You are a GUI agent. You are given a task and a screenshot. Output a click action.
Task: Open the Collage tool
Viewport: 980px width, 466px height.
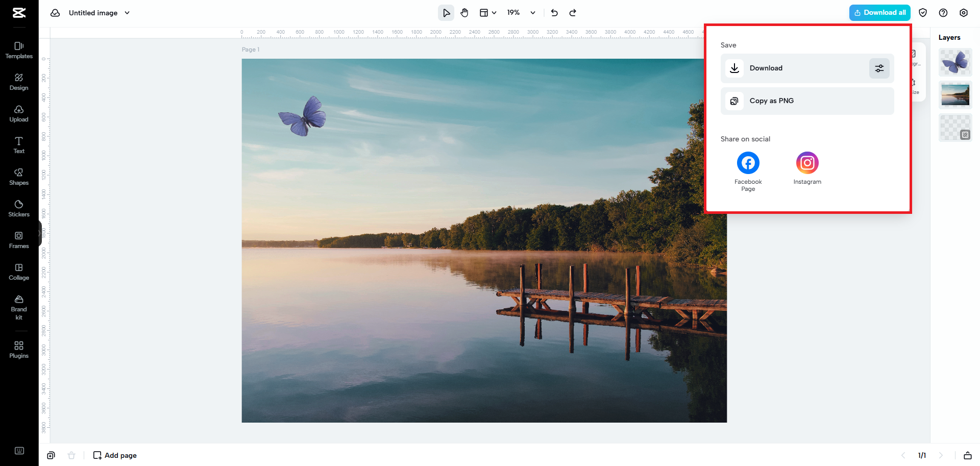coord(19,272)
